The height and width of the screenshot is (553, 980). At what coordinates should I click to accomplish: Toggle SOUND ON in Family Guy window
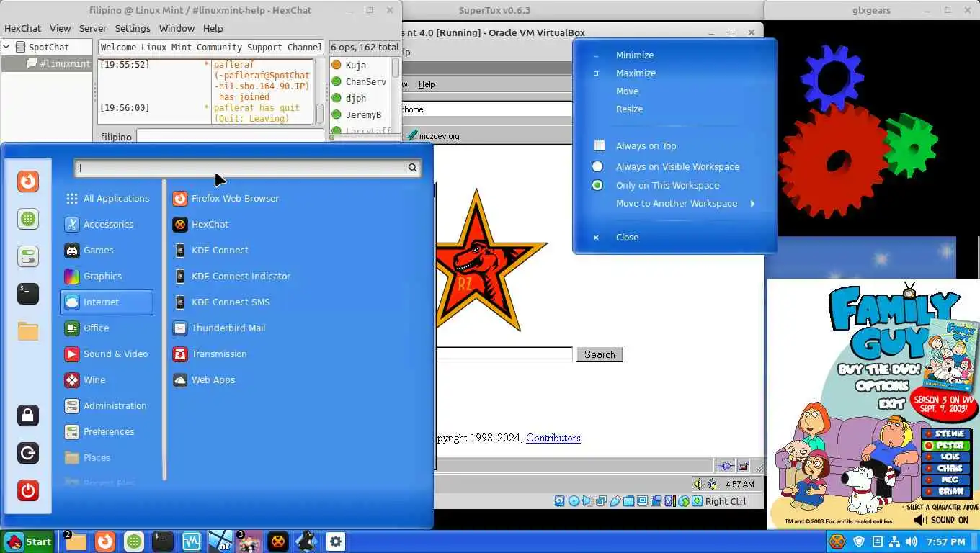click(941, 520)
